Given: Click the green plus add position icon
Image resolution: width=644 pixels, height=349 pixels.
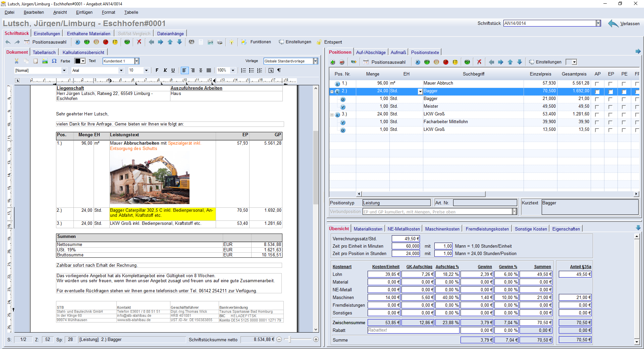Looking at the screenshot, I should pyautogui.click(x=333, y=62).
